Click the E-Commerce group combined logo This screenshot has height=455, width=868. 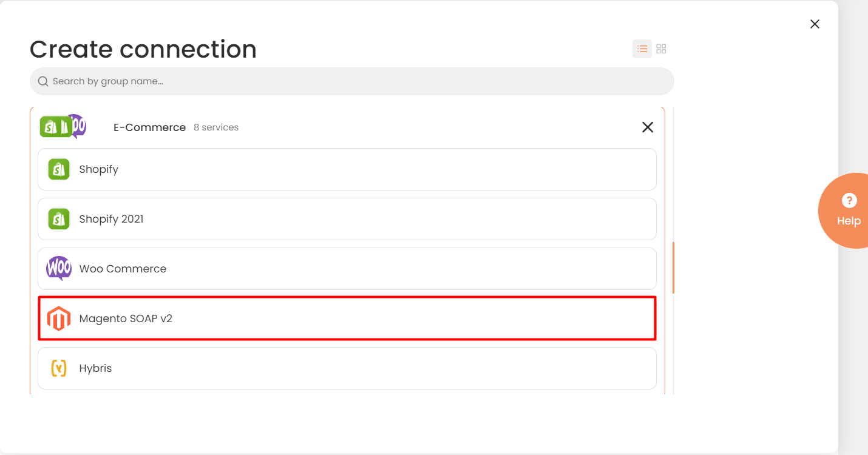click(63, 127)
